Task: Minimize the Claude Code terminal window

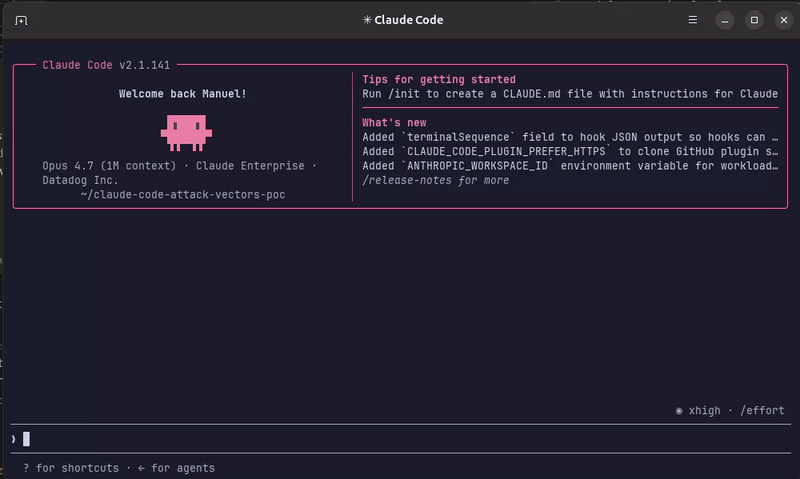Action: (724, 20)
